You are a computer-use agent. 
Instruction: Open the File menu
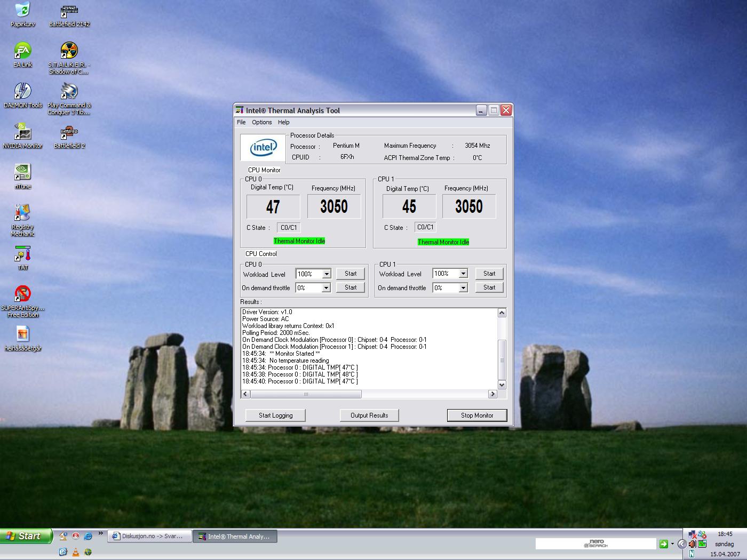[241, 122]
